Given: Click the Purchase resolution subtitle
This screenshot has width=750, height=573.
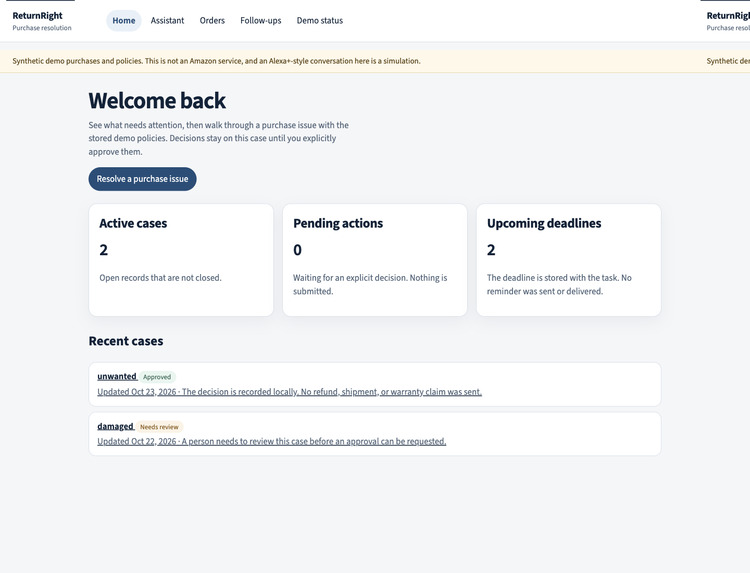Looking at the screenshot, I should tap(42, 28).
